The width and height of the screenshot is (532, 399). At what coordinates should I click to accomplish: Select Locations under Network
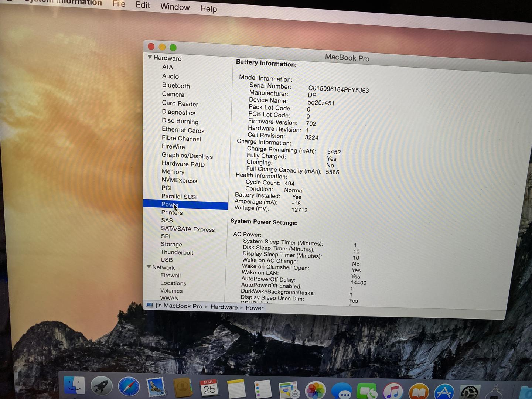click(x=173, y=283)
